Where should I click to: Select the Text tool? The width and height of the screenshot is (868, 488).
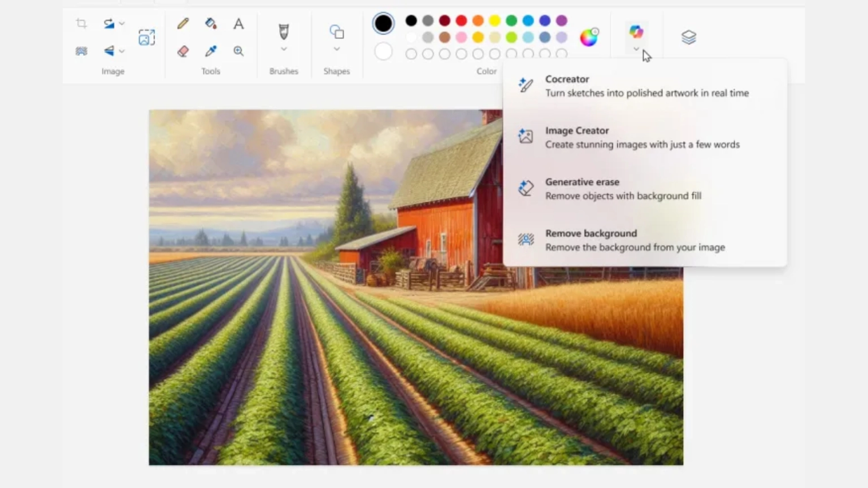(238, 24)
